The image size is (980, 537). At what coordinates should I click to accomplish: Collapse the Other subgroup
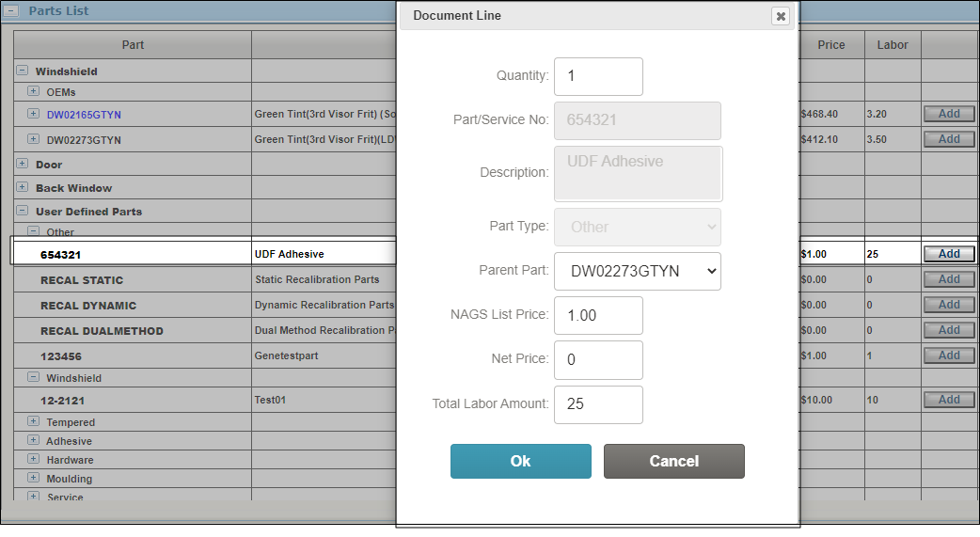[33, 231]
